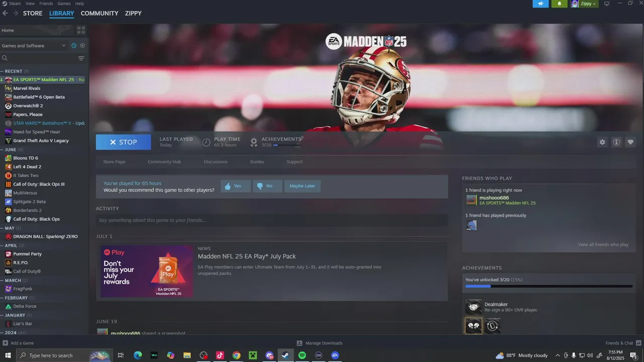
Task: Stop the running Madden NFL 25 game
Action: tap(123, 142)
